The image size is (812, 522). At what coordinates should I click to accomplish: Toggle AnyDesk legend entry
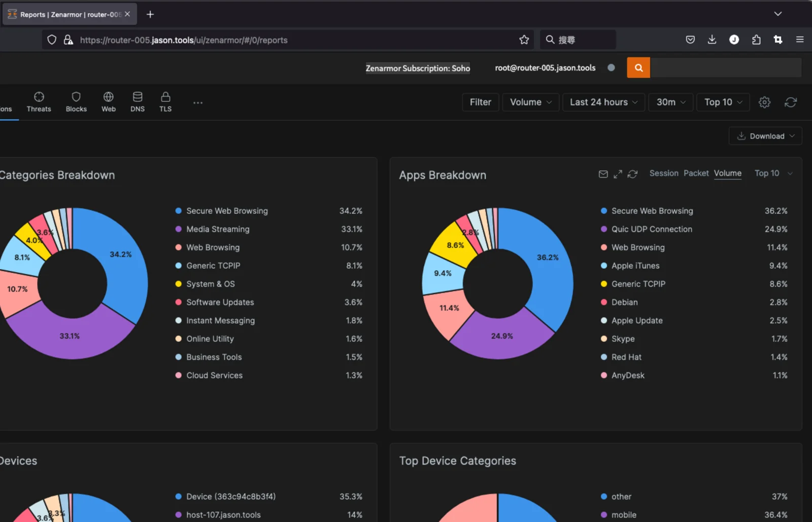pos(694,375)
